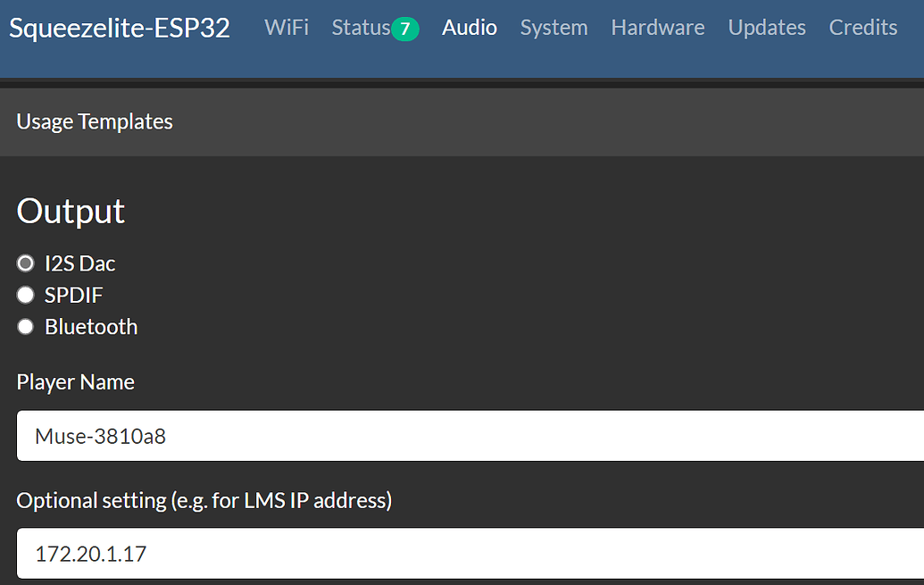
Task: Open the Updates page
Action: tap(766, 28)
